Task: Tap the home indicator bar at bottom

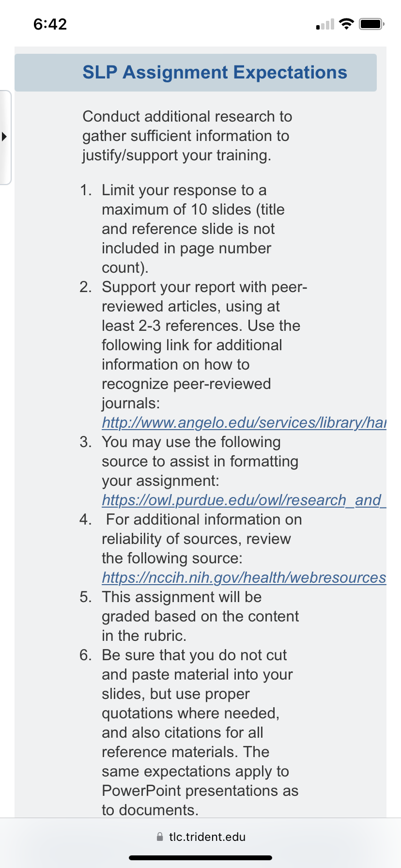Action: point(200,858)
